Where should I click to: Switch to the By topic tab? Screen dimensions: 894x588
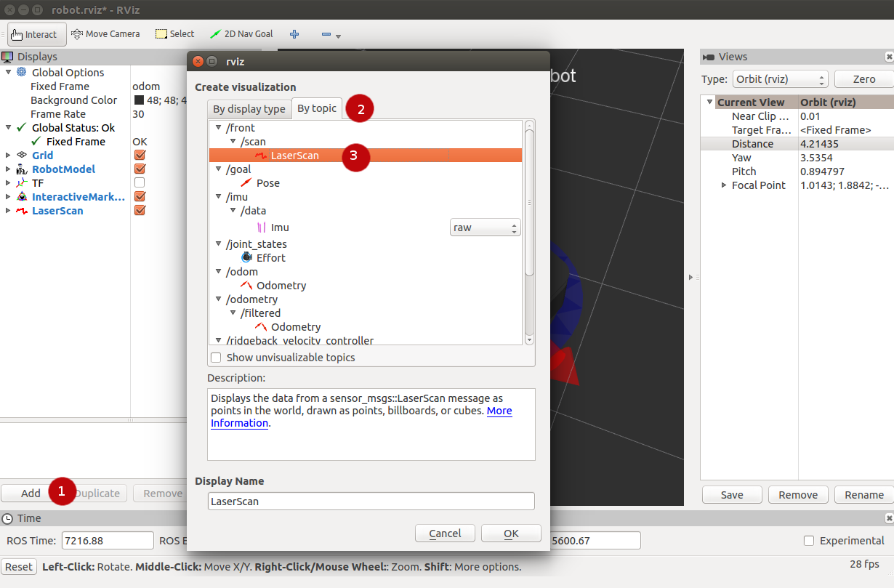coord(316,108)
